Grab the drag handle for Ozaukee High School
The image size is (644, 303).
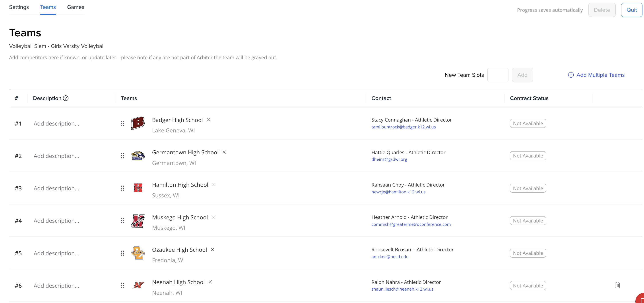click(122, 253)
